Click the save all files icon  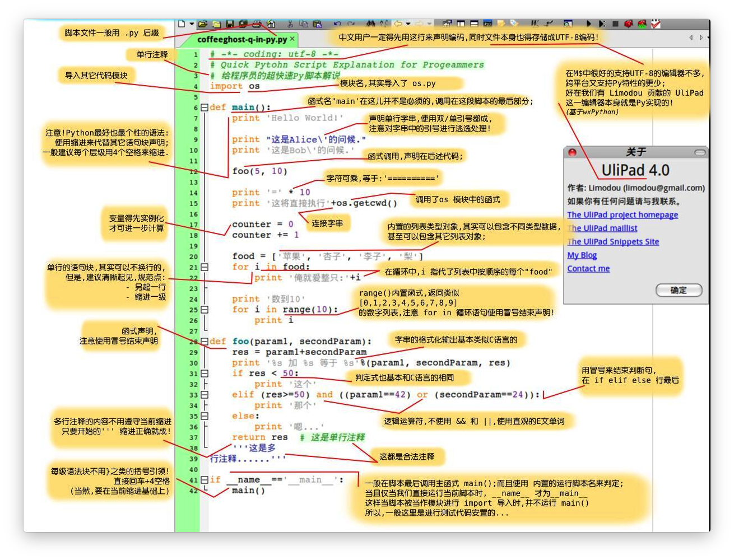[243, 24]
